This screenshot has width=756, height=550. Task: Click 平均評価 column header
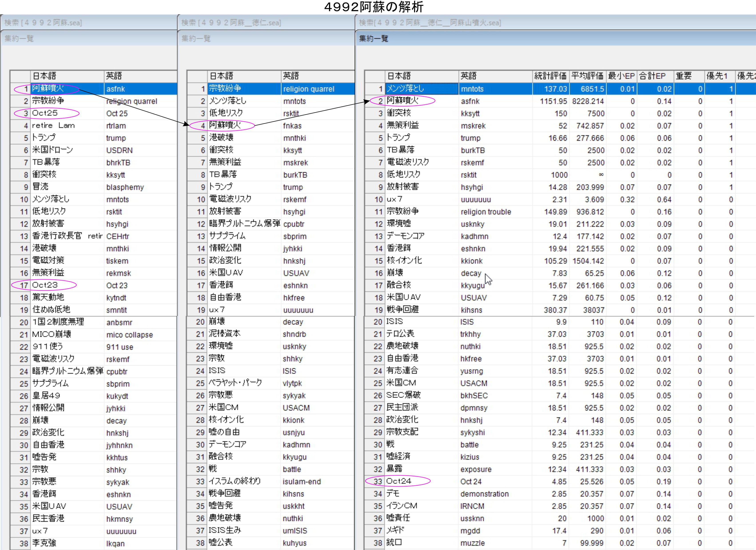click(587, 76)
